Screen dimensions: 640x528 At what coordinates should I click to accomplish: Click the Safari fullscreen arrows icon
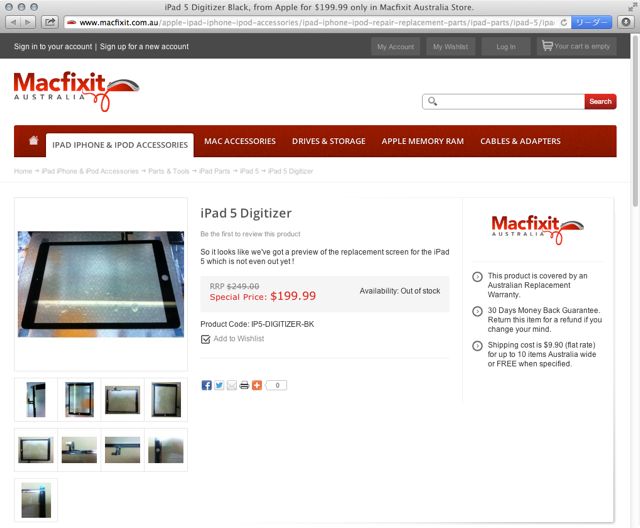632,7
